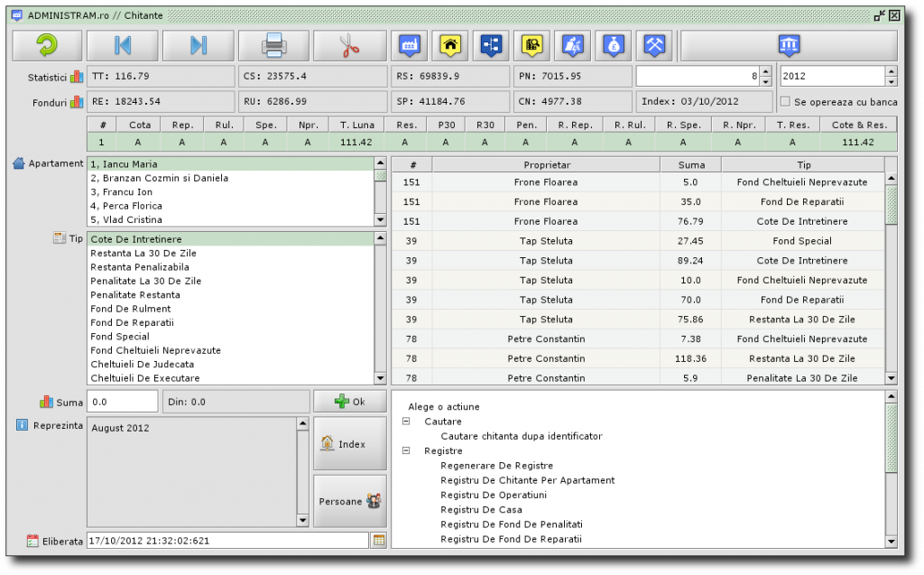This screenshot has height=575, width=924.
Task: Select Regenerare De Registre action
Action: pyautogui.click(x=497, y=465)
